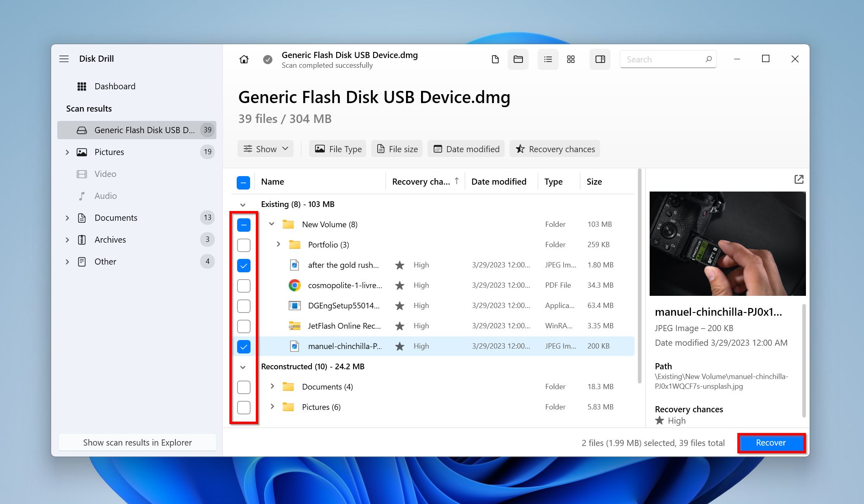
Task: Click the Dashboard menu item
Action: [115, 86]
